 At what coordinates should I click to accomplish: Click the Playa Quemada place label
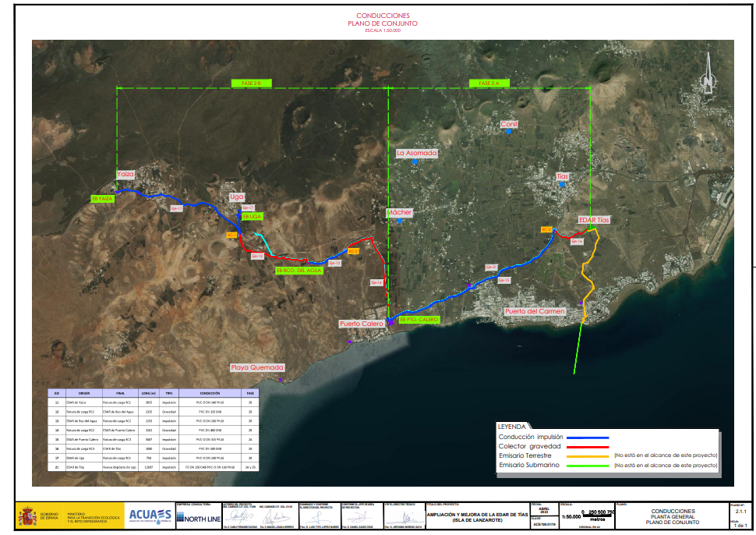(257, 367)
